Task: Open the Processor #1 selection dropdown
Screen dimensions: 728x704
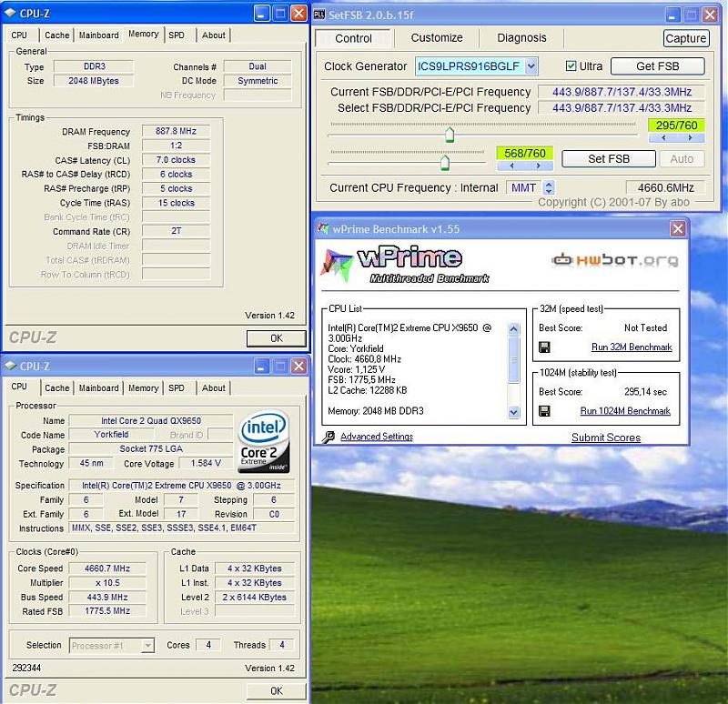Action: (x=147, y=645)
